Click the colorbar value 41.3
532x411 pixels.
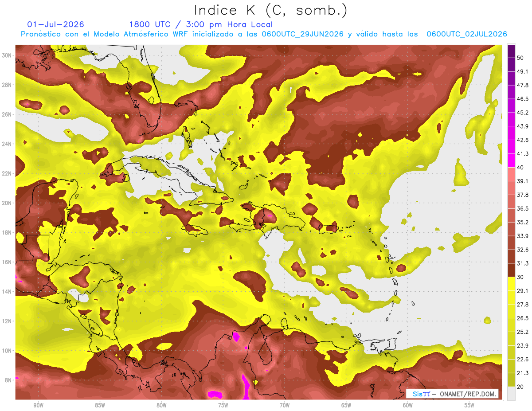[522, 154]
